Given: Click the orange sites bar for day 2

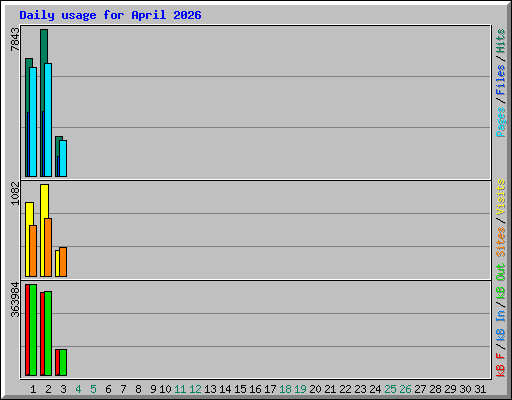Looking at the screenshot, I should [48, 248].
